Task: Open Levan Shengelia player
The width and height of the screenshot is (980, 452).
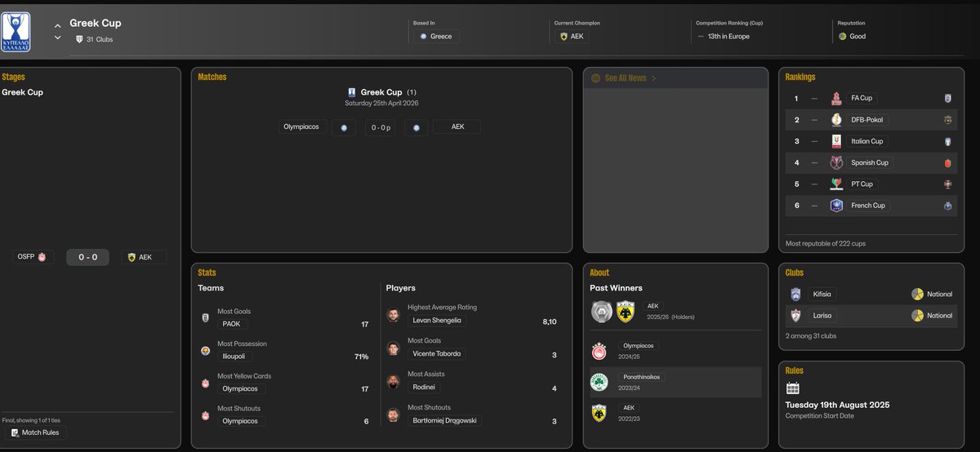Action: click(437, 321)
